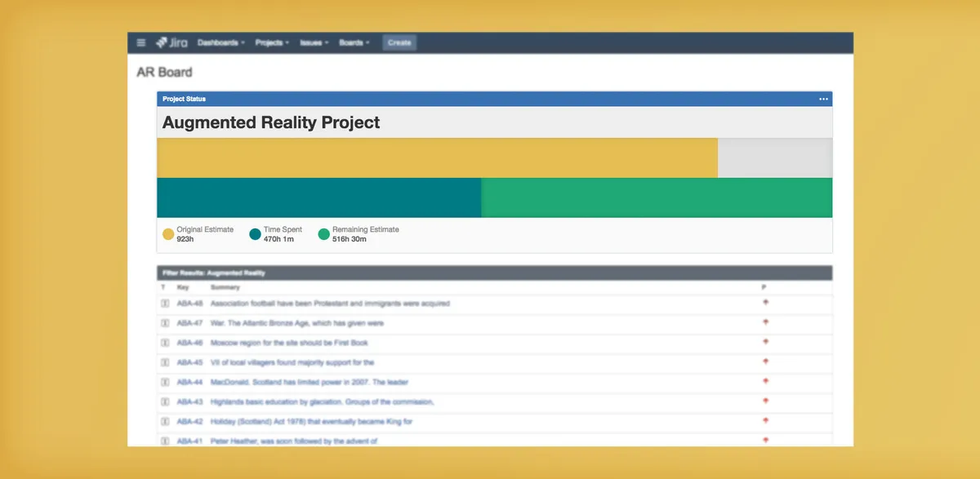Click the issue type icon for ABA-44
Viewport: 980px width, 479px height.
164,382
